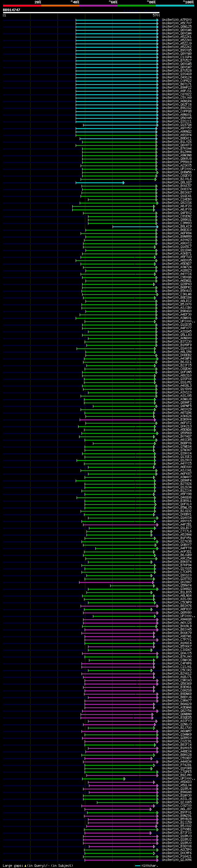
Task: Select hit label UniRef100_Q56YA5
Action: [177, 118]
